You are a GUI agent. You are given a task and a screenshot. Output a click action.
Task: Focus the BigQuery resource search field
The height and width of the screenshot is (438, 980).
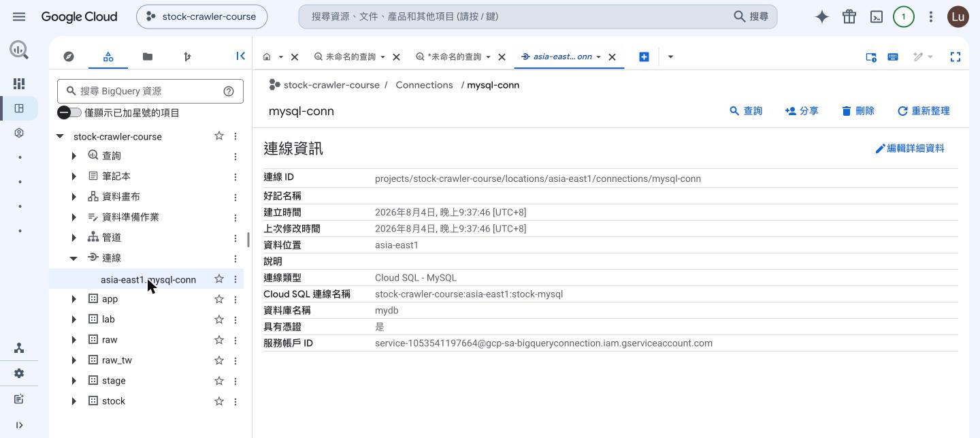click(150, 91)
